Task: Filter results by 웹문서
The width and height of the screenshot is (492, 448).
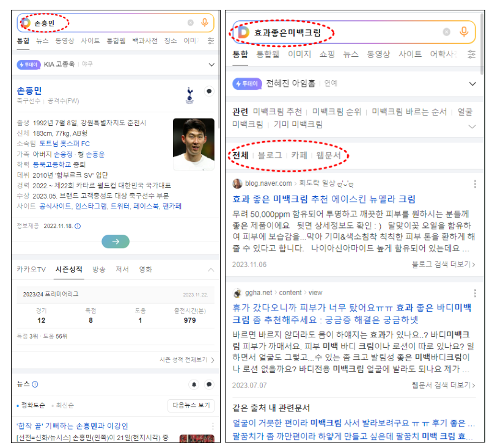Action: (328, 155)
